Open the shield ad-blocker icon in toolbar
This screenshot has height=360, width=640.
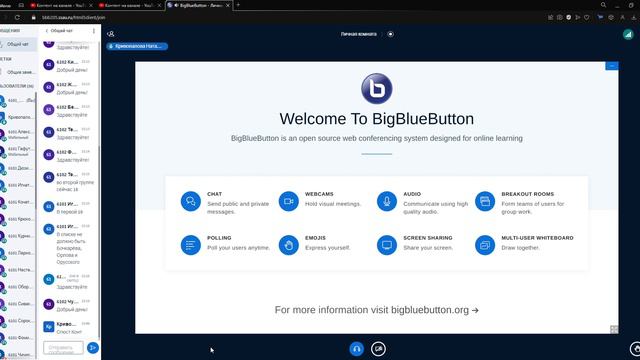tap(569, 18)
